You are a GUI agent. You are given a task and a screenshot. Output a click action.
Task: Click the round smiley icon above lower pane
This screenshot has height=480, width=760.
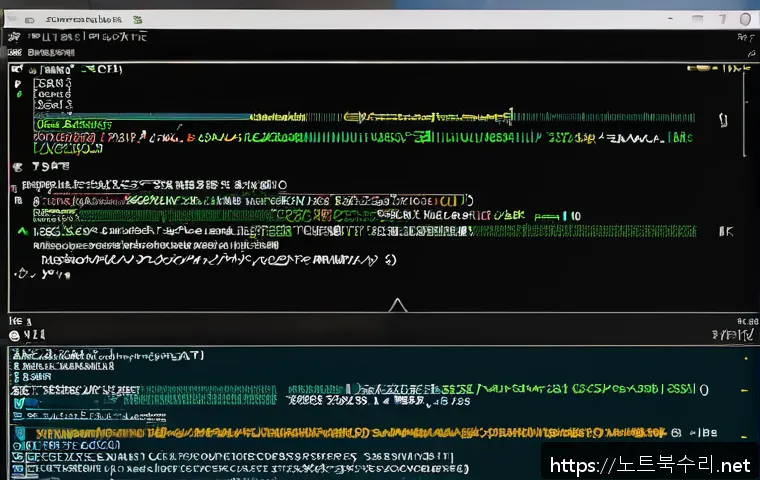[15, 336]
